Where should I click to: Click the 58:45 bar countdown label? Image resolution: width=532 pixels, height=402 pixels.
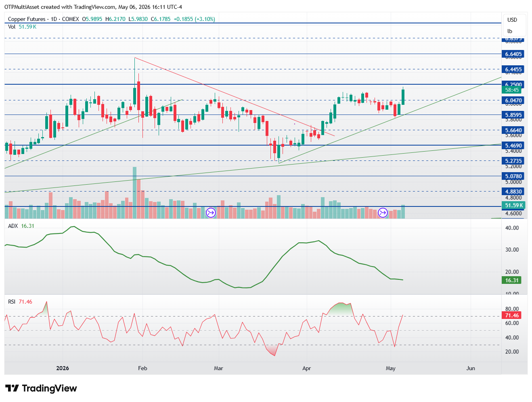512,90
